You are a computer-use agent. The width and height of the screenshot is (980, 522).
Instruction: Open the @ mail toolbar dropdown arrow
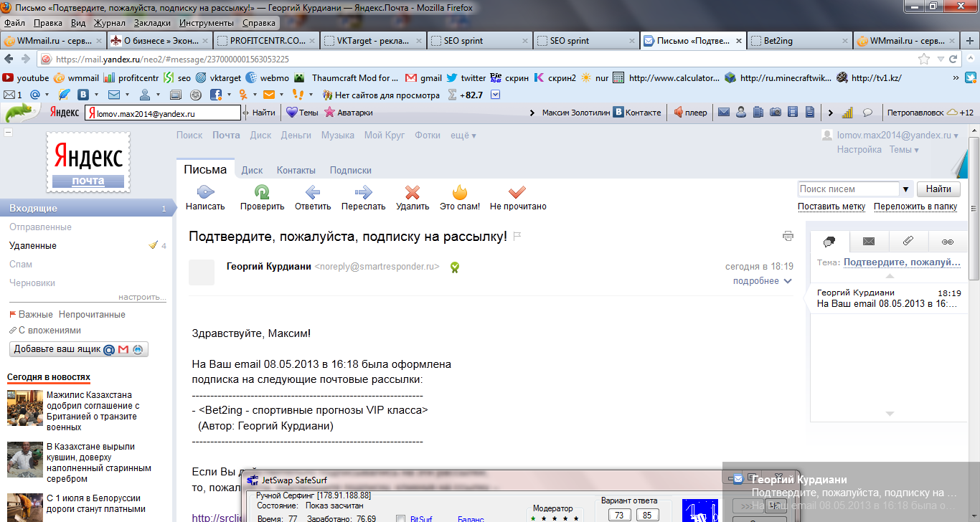tap(47, 95)
